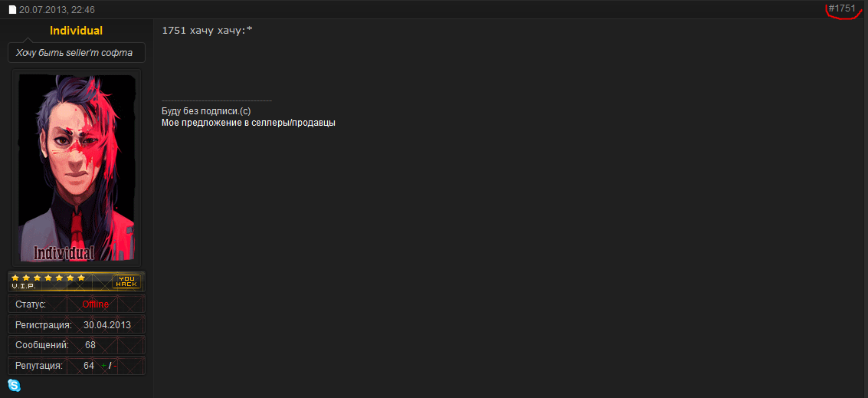Click the Skype contact icon

pyautogui.click(x=14, y=385)
